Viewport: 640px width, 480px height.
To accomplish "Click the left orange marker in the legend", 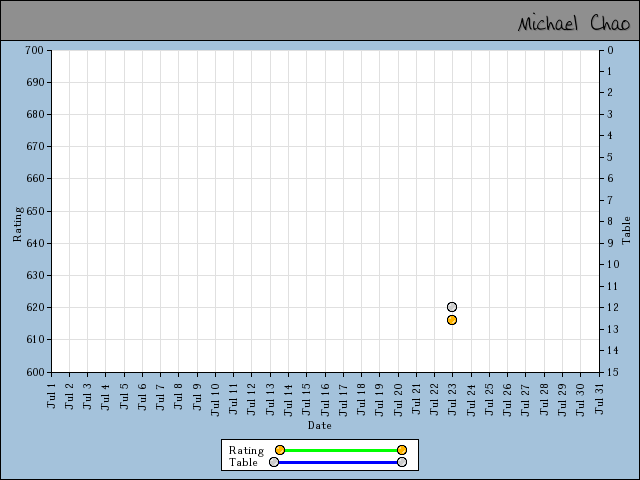I will (x=280, y=450).
